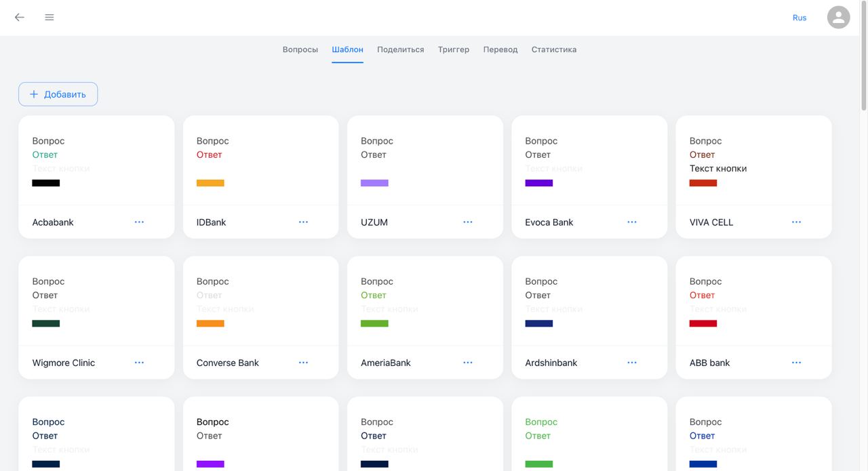Click the purple swatch in Evoca Bank card
Viewport: 868px width, 471px height.
pyautogui.click(x=539, y=183)
